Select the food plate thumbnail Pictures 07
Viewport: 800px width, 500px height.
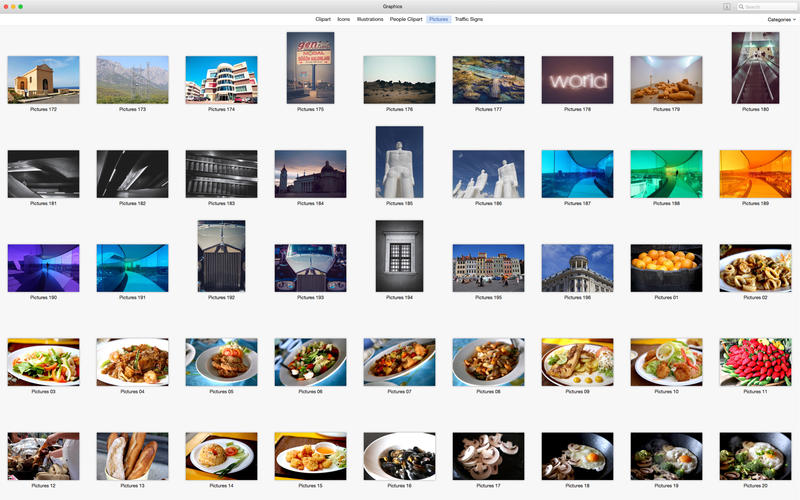399,362
